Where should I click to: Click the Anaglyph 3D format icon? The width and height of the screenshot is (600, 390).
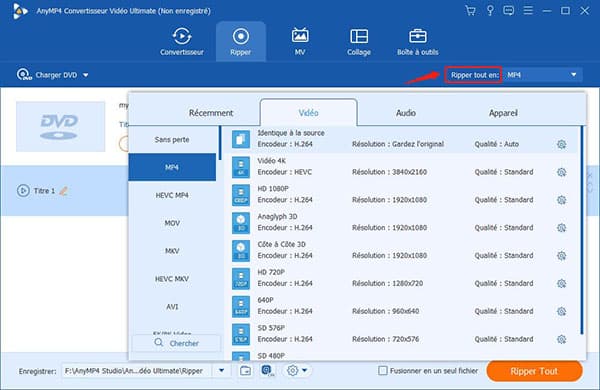[241, 223]
